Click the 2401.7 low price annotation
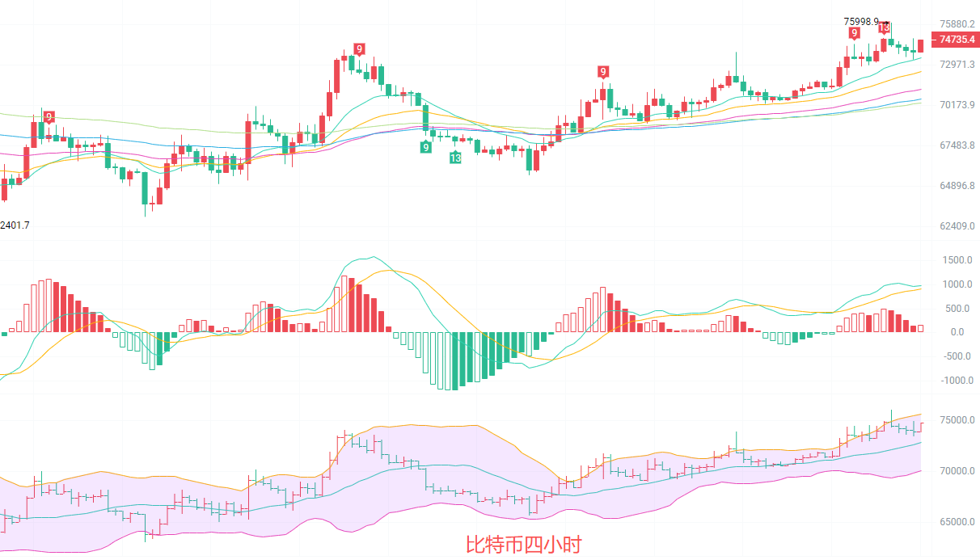 coord(15,225)
